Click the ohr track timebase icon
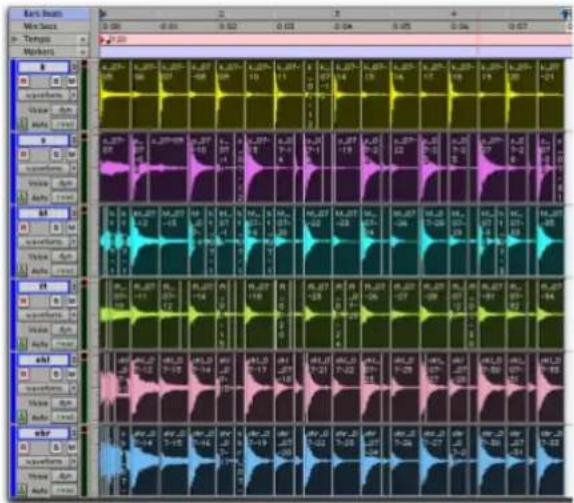Screen dimensions: 574x503 click(x=23, y=490)
